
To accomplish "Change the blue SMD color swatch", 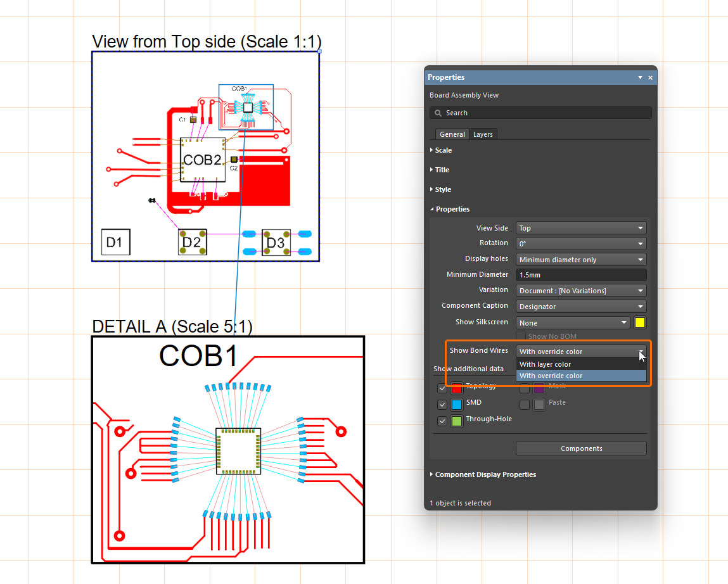I will tap(457, 404).
